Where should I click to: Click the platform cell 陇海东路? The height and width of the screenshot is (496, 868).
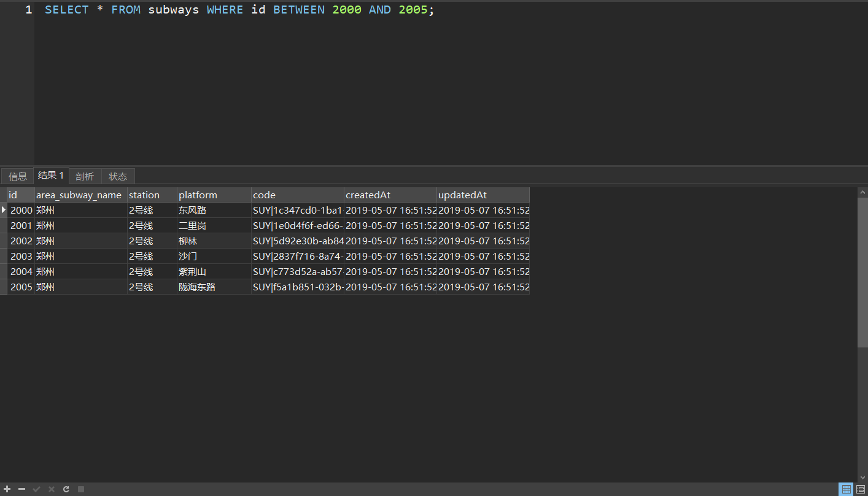[214, 287]
